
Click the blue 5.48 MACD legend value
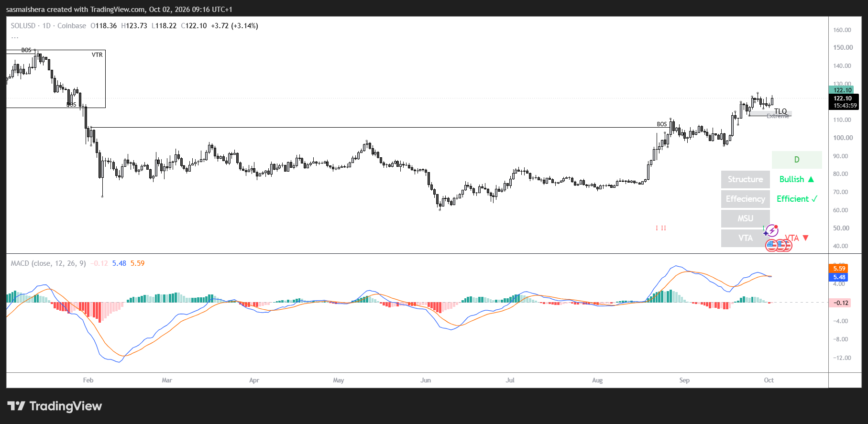tap(119, 263)
